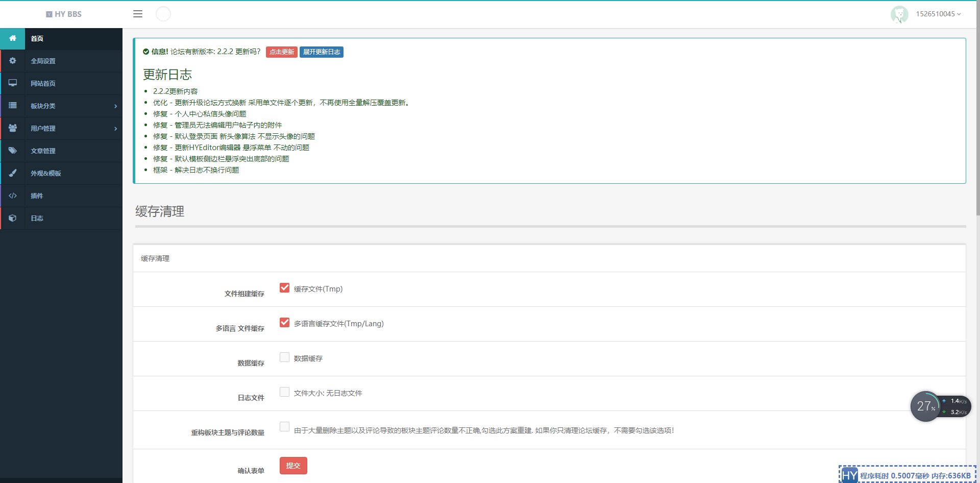Click the red 点击更新 button
Image resolution: width=980 pixels, height=483 pixels.
(282, 52)
